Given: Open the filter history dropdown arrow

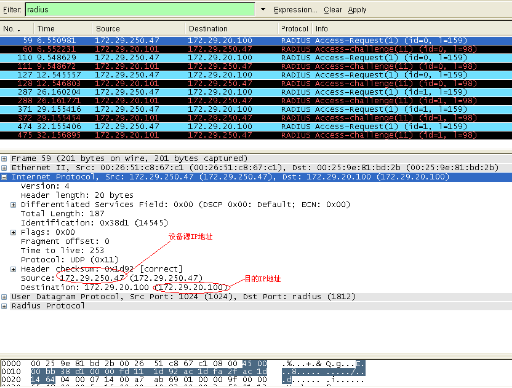Looking at the screenshot, I should point(263,9).
